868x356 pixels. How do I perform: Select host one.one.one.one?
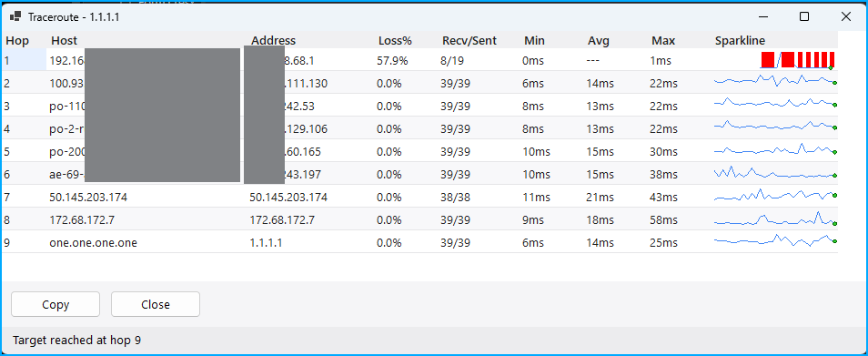click(x=93, y=242)
